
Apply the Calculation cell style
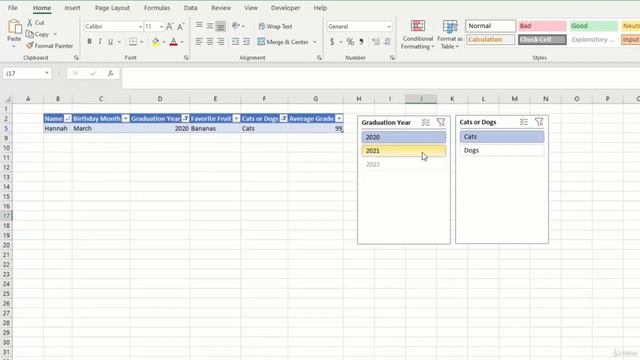click(490, 40)
